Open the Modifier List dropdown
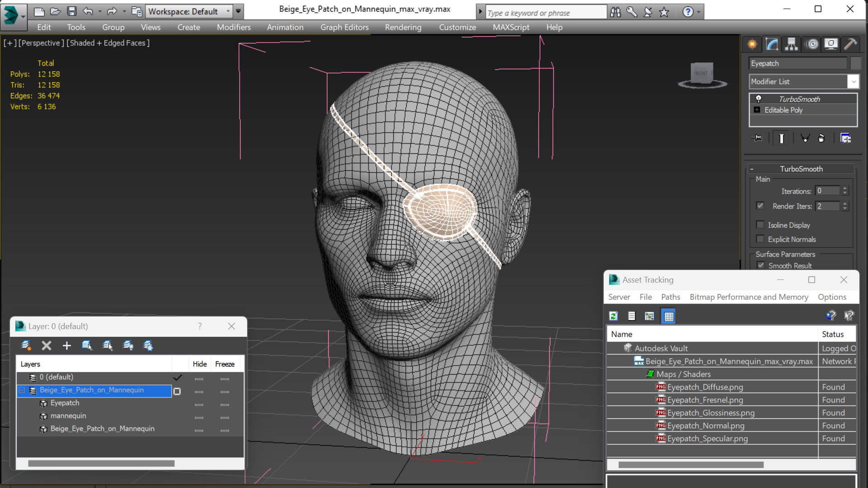This screenshot has width=868, height=488. pos(853,82)
